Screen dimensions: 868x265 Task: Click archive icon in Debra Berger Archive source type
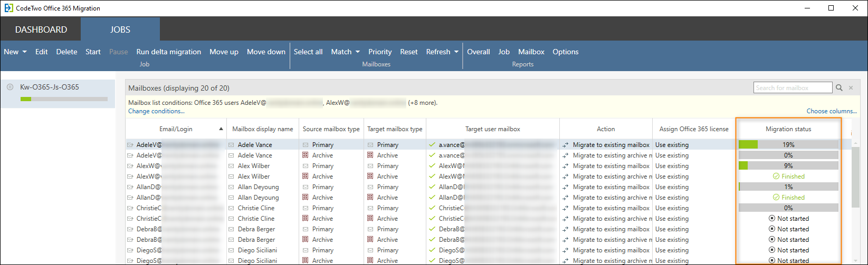point(306,240)
